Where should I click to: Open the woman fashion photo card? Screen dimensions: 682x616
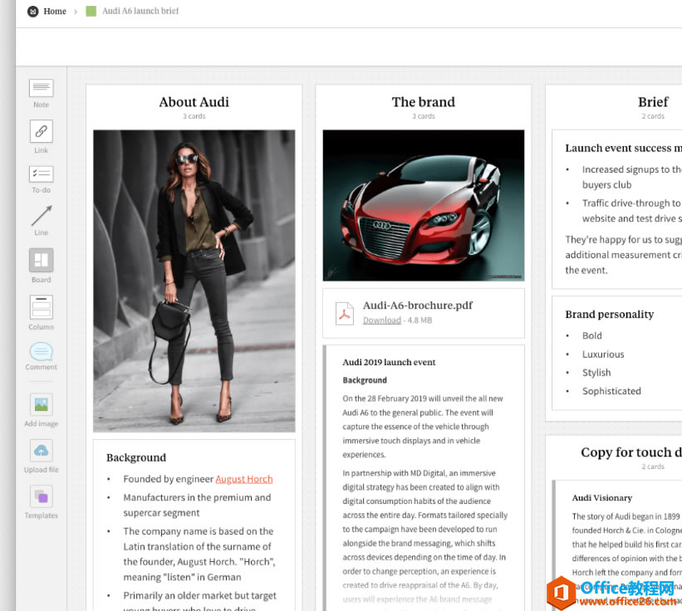click(194, 281)
